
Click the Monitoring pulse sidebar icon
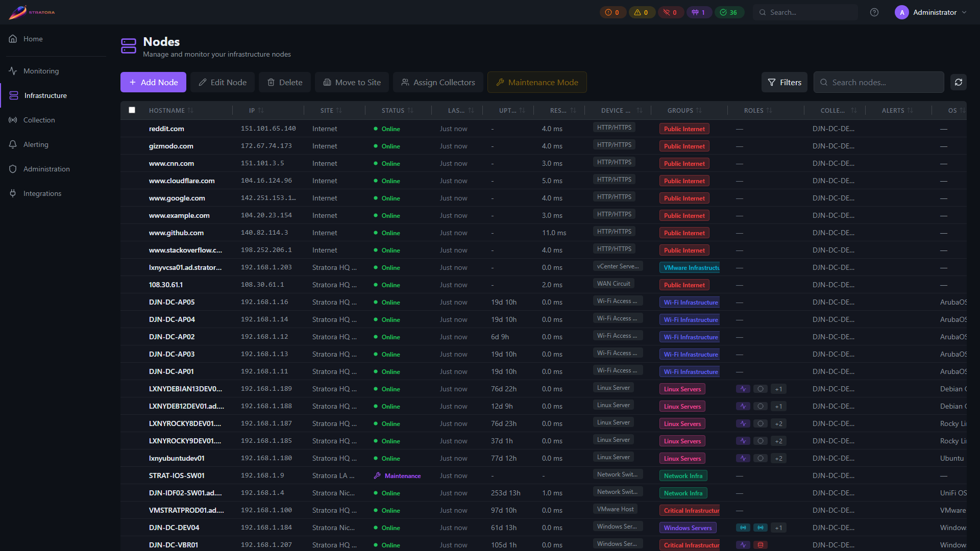(x=13, y=71)
